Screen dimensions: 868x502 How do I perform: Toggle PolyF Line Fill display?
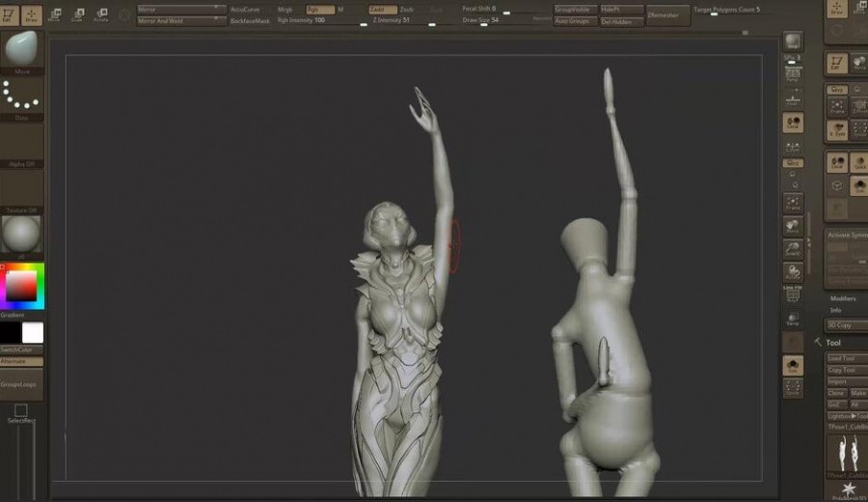coord(793,294)
